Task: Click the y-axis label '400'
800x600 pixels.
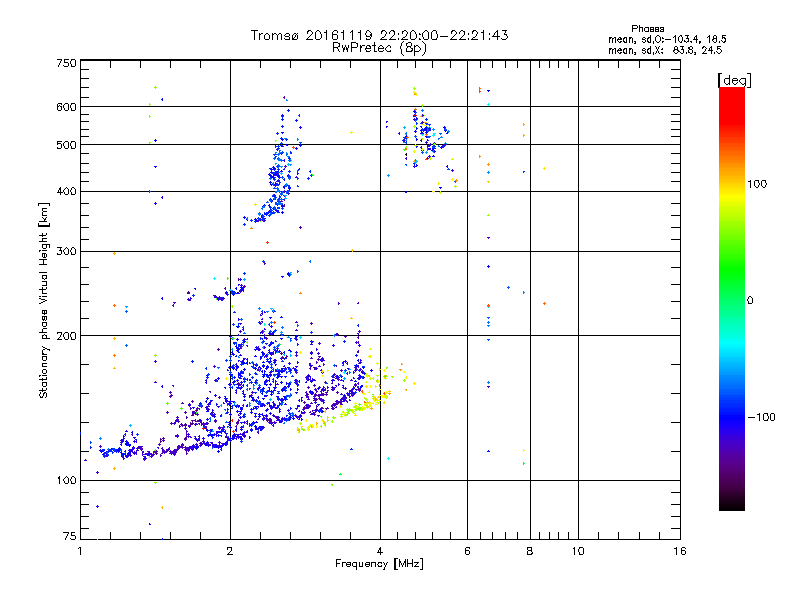Action: tap(66, 192)
